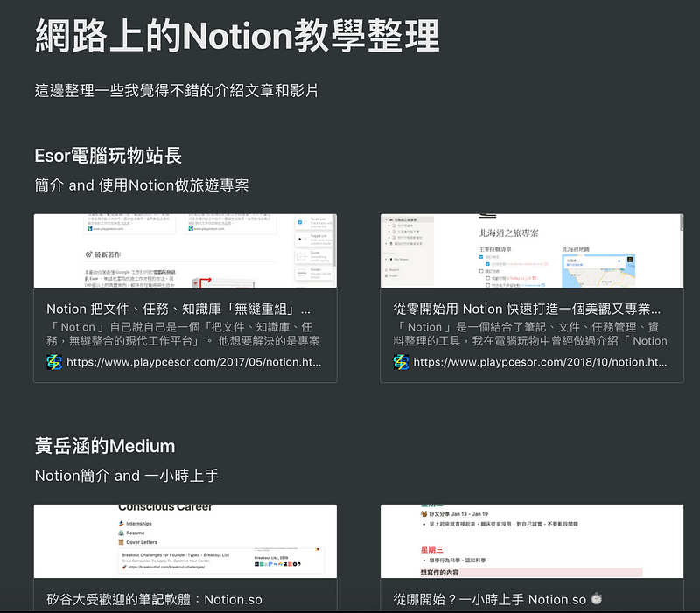Screen dimensions: 700x613
Task: Select the intro line 這邊整理一些我覺得不錯的介紹文章和影片
Action: pyautogui.click(x=177, y=91)
